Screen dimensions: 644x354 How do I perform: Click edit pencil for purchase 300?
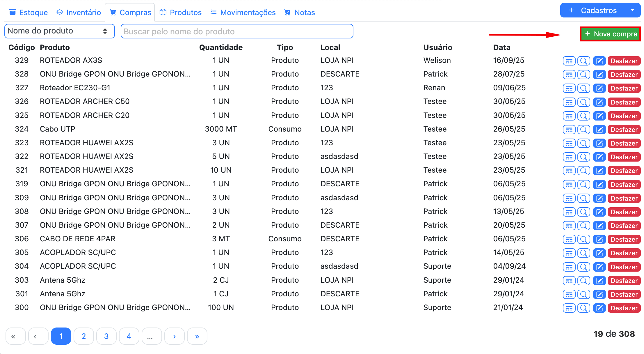(599, 308)
